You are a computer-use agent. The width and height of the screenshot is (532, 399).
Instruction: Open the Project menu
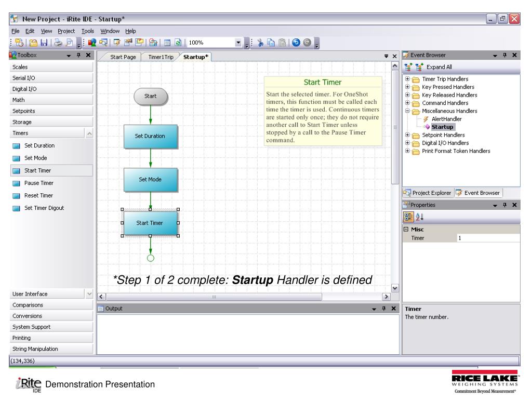coord(66,31)
